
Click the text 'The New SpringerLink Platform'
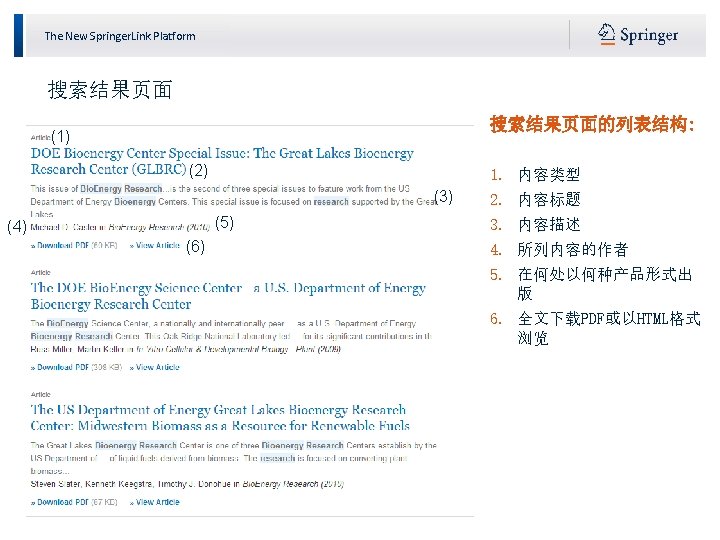pos(120,36)
